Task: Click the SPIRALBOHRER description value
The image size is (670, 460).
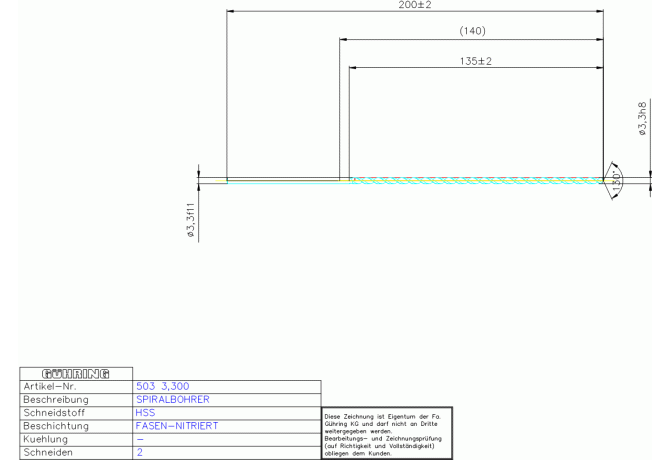Action: coord(172,398)
